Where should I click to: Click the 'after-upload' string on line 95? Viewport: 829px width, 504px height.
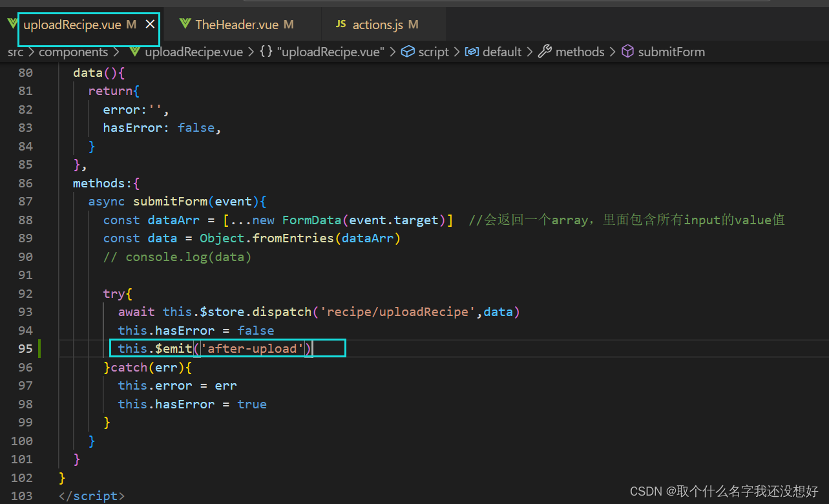point(252,349)
